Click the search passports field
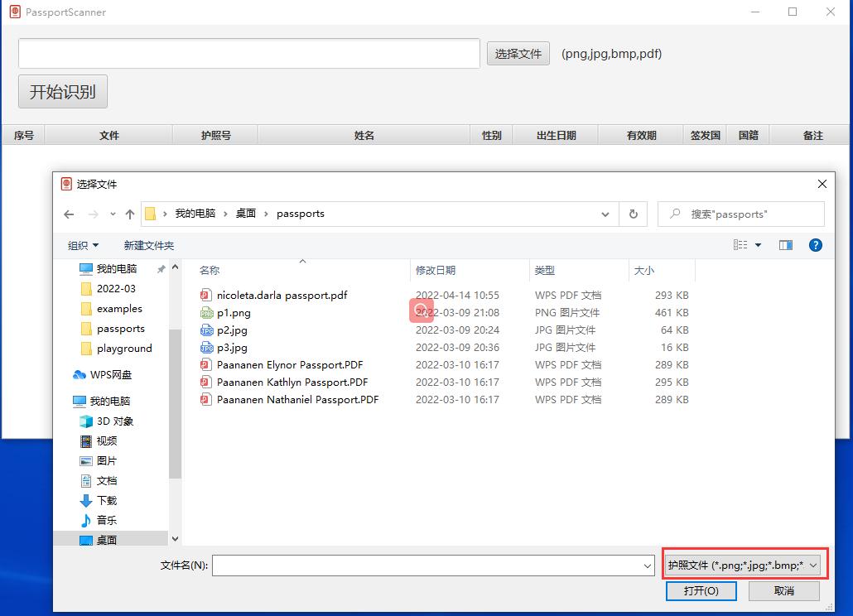Image resolution: width=853 pixels, height=616 pixels. [741, 214]
